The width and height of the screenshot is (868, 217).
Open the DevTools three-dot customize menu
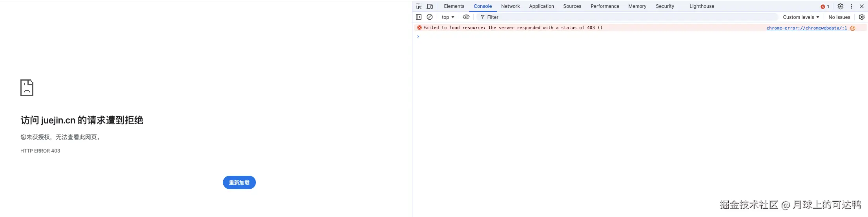[x=851, y=6]
